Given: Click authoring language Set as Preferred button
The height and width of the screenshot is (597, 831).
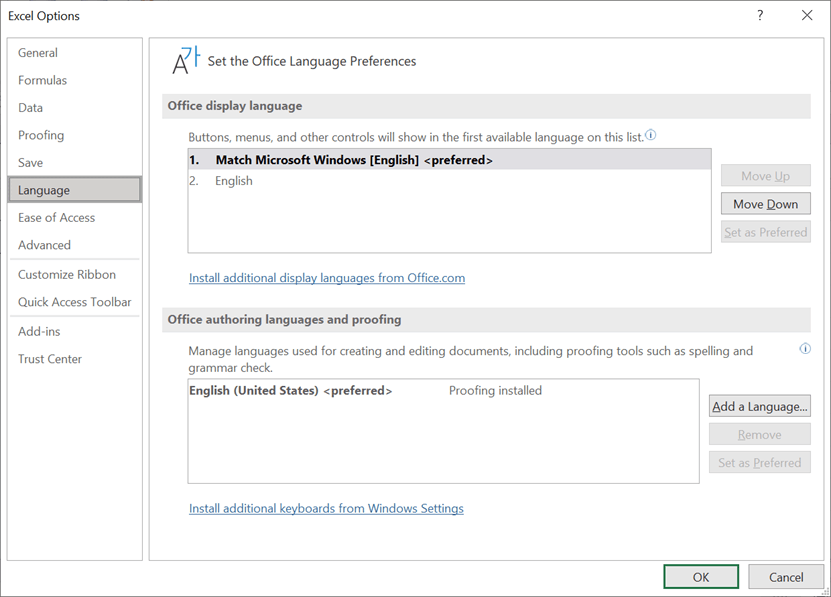Looking at the screenshot, I should [760, 462].
